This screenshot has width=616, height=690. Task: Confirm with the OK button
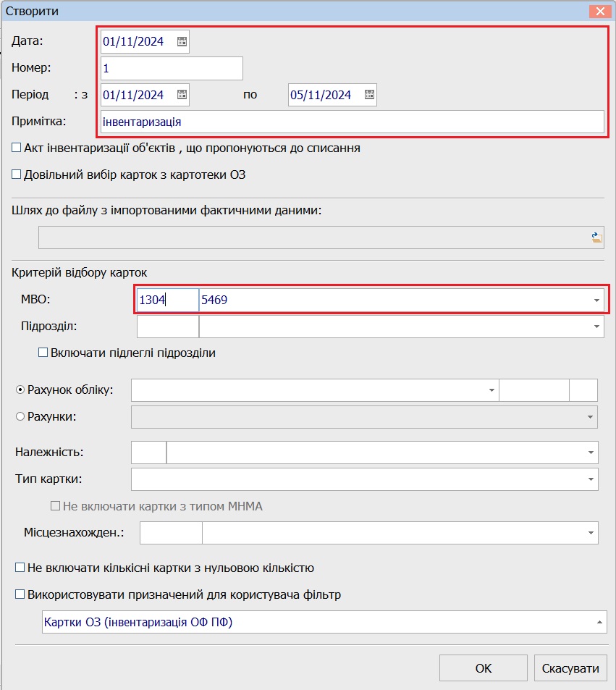click(483, 668)
